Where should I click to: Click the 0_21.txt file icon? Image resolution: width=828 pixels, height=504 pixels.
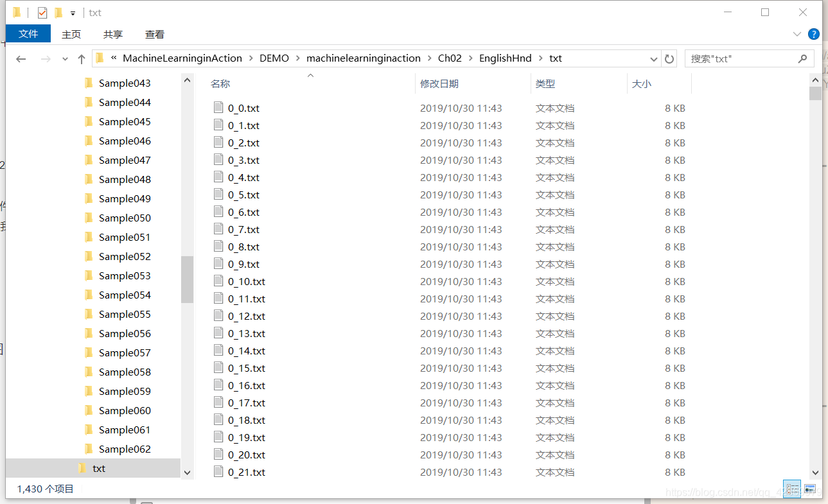[218, 472]
